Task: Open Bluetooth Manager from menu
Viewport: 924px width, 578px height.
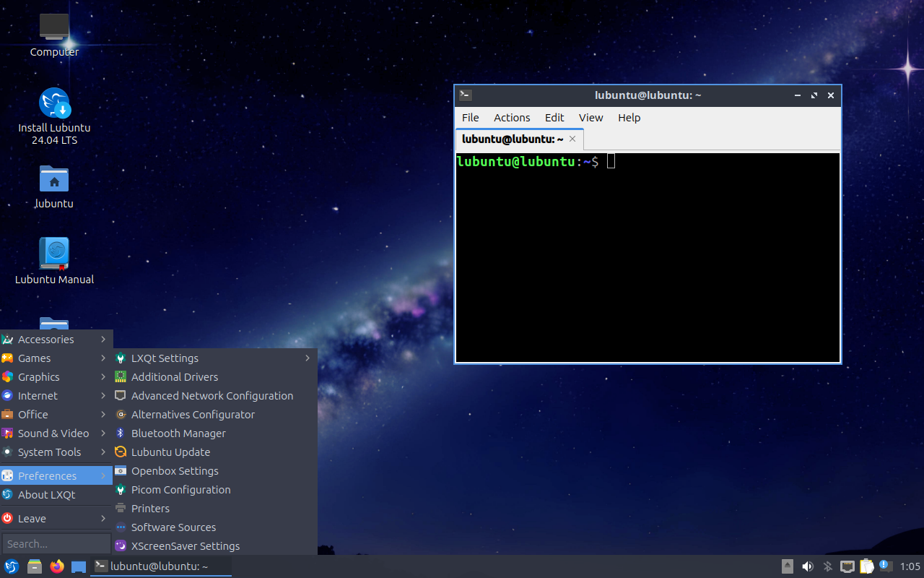Action: 215,433
